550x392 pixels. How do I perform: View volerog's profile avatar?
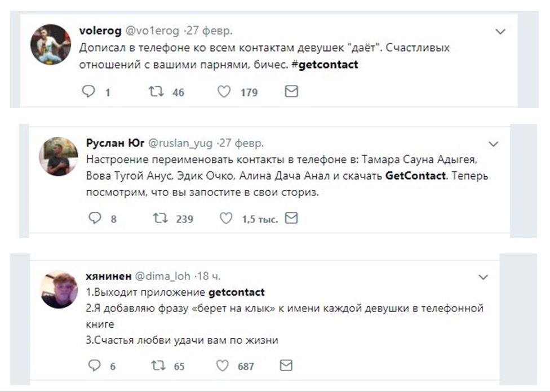(50, 44)
